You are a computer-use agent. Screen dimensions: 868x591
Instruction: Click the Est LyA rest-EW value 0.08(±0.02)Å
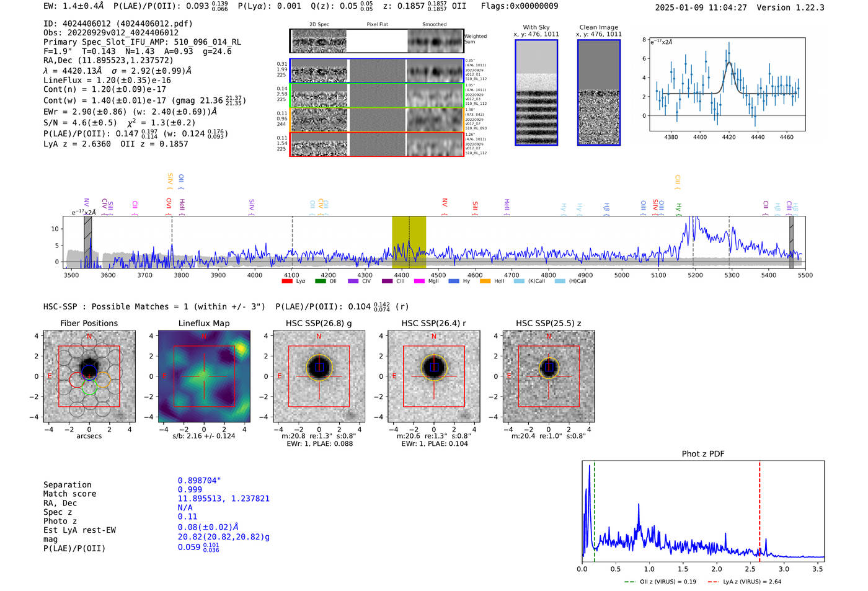(208, 527)
